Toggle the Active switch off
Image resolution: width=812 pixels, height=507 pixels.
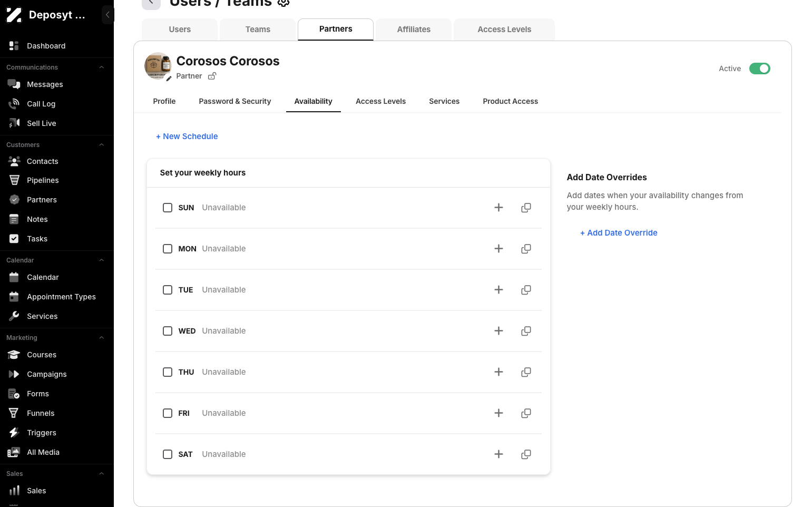759,69
